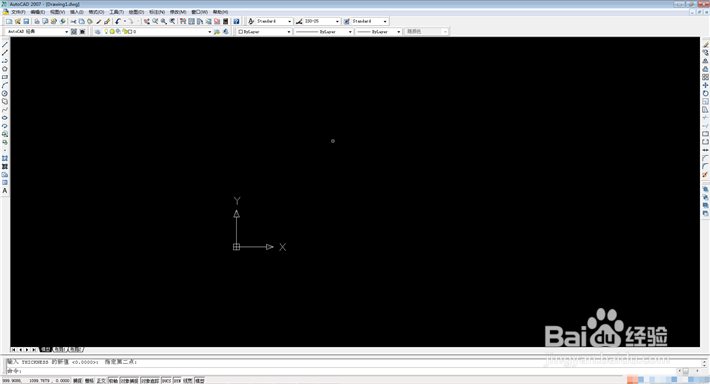This screenshot has height=384, width=710.
Task: Click the Undo arrow icon
Action: pos(118,21)
